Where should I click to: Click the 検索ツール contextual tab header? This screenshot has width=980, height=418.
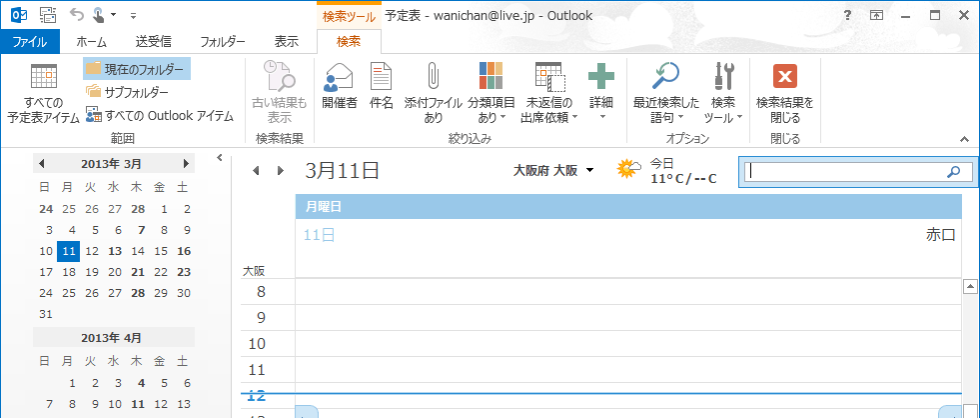tap(349, 16)
